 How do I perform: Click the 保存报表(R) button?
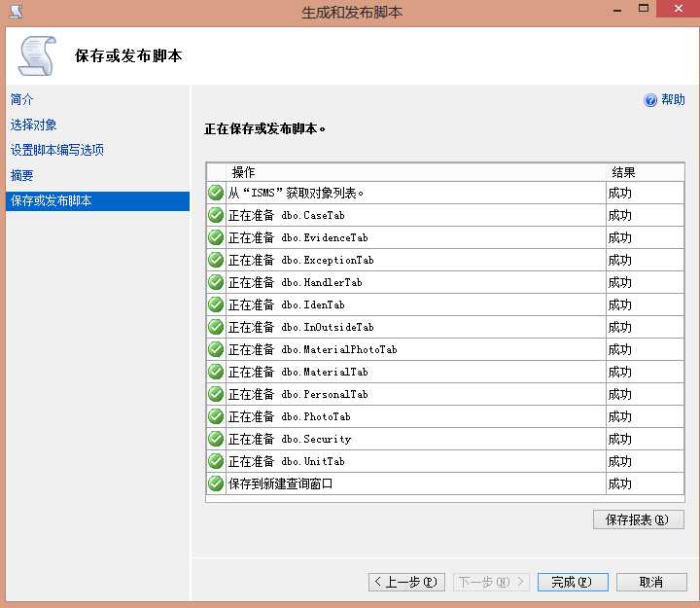click(x=639, y=519)
